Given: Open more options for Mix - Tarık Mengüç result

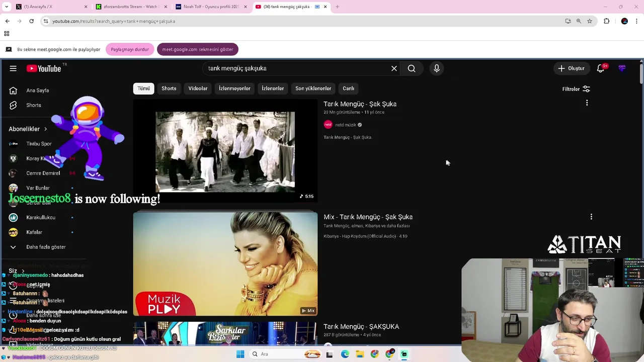Looking at the screenshot, I should [x=591, y=217].
